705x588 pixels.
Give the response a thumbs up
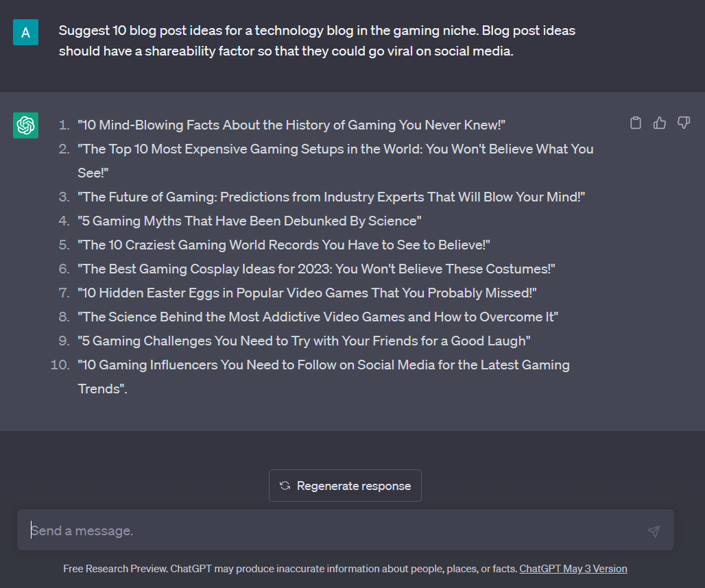(x=659, y=122)
